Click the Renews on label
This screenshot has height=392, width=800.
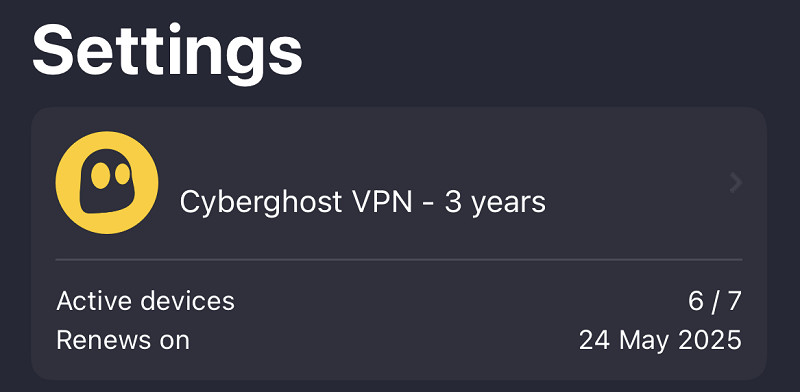(123, 340)
